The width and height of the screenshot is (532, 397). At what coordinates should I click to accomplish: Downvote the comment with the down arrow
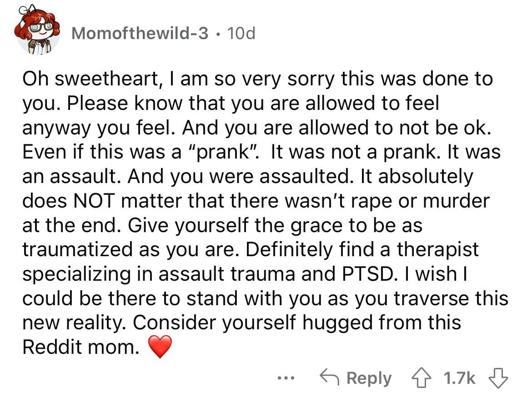coord(498,377)
